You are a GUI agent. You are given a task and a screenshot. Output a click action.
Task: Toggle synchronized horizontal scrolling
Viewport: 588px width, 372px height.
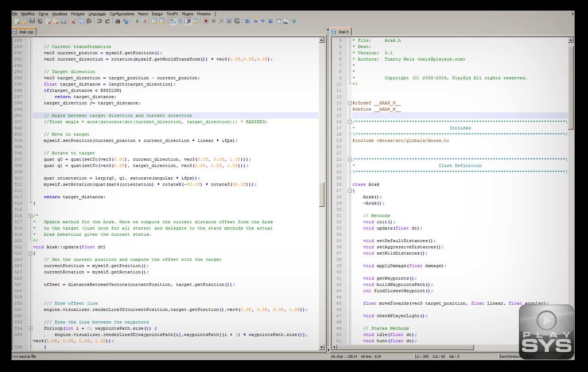pyautogui.click(x=162, y=21)
